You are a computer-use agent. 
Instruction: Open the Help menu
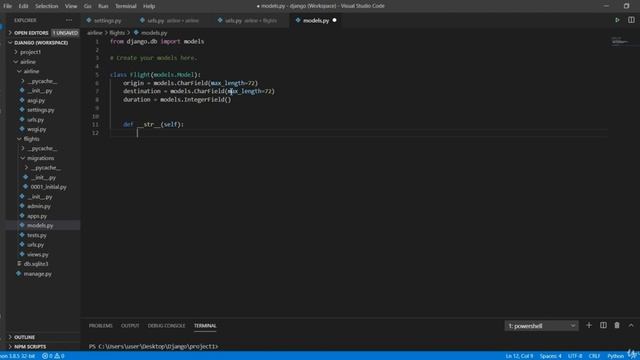tap(149, 6)
